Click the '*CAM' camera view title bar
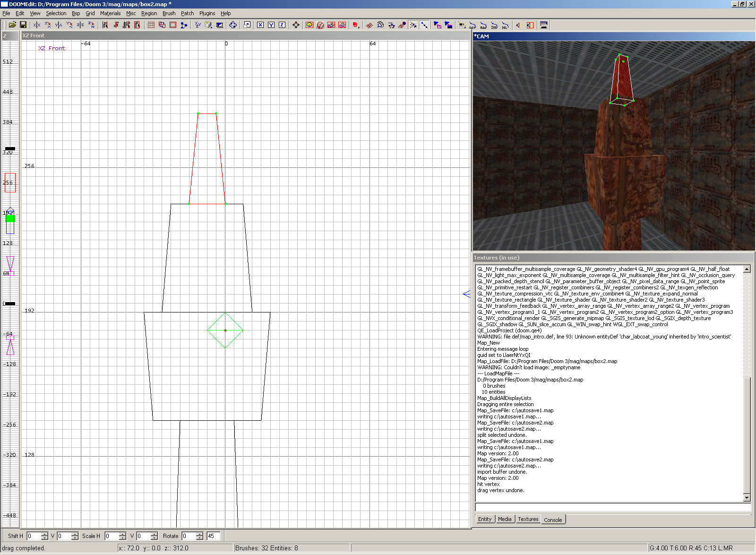This screenshot has width=756, height=555. (x=614, y=36)
